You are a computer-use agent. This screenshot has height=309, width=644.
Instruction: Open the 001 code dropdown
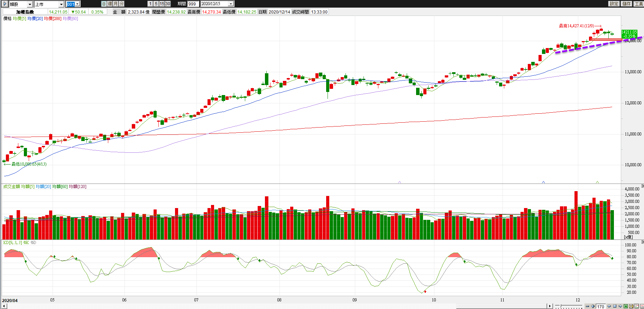click(x=77, y=4)
